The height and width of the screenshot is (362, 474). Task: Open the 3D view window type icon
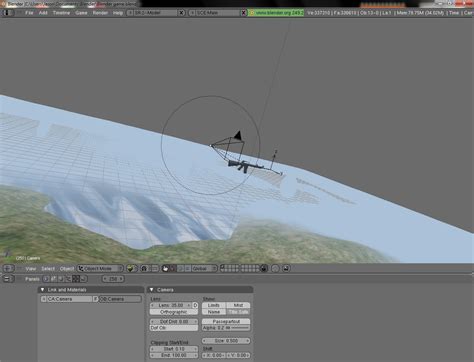point(8,268)
